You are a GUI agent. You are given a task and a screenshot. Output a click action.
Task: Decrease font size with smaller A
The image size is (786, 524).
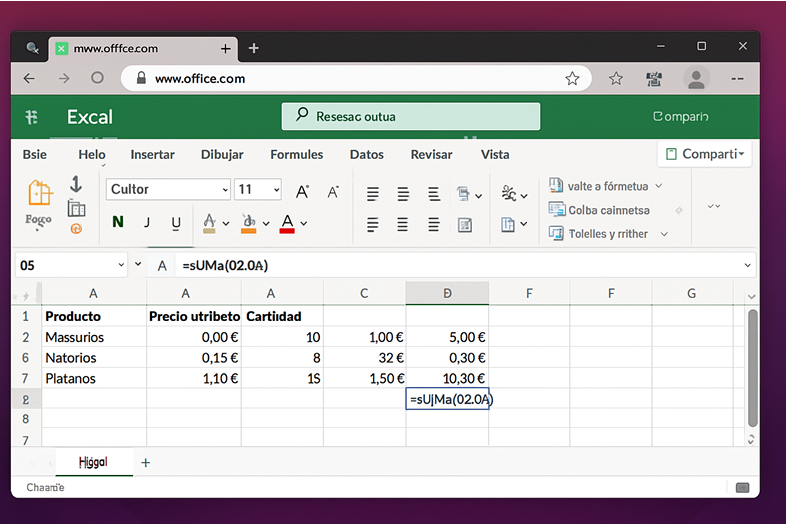pyautogui.click(x=333, y=192)
